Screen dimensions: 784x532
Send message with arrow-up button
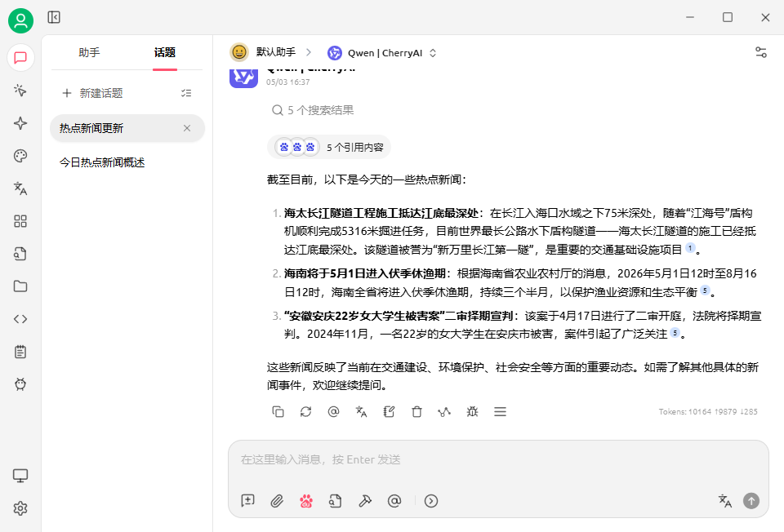click(x=751, y=500)
